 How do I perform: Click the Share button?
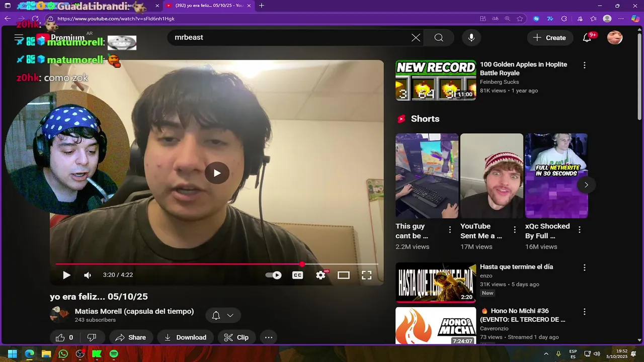coord(131,337)
